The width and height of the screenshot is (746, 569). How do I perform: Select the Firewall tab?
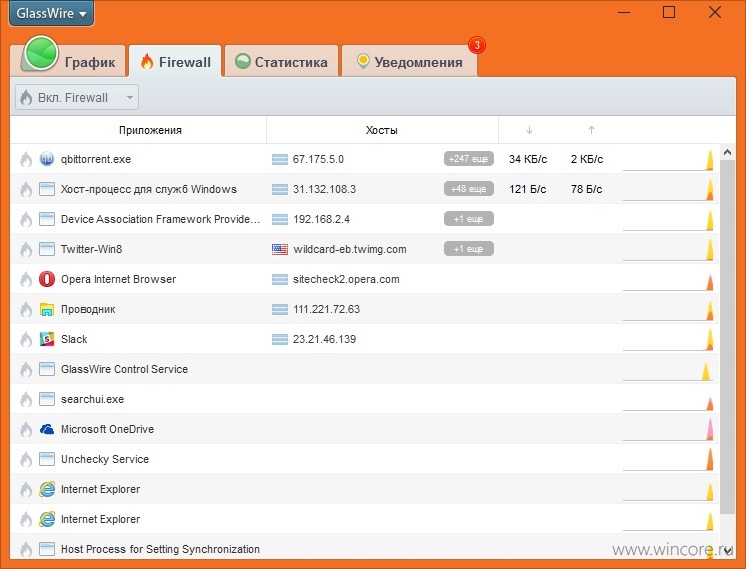(x=175, y=62)
